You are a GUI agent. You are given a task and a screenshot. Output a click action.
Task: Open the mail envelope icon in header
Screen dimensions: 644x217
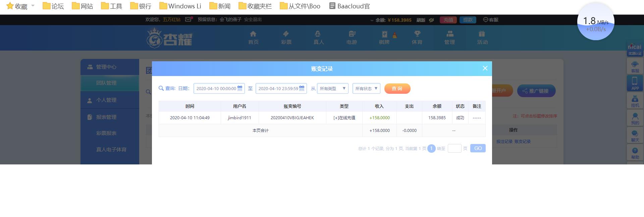(x=189, y=19)
